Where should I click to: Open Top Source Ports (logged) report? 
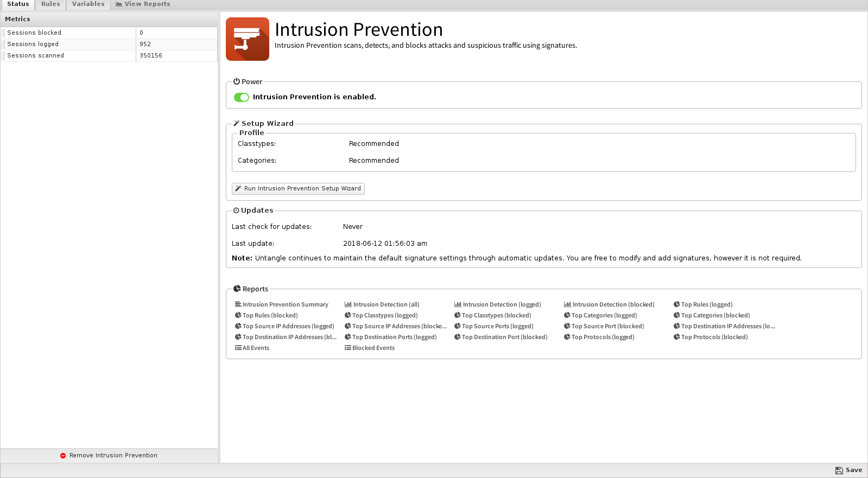[497, 326]
